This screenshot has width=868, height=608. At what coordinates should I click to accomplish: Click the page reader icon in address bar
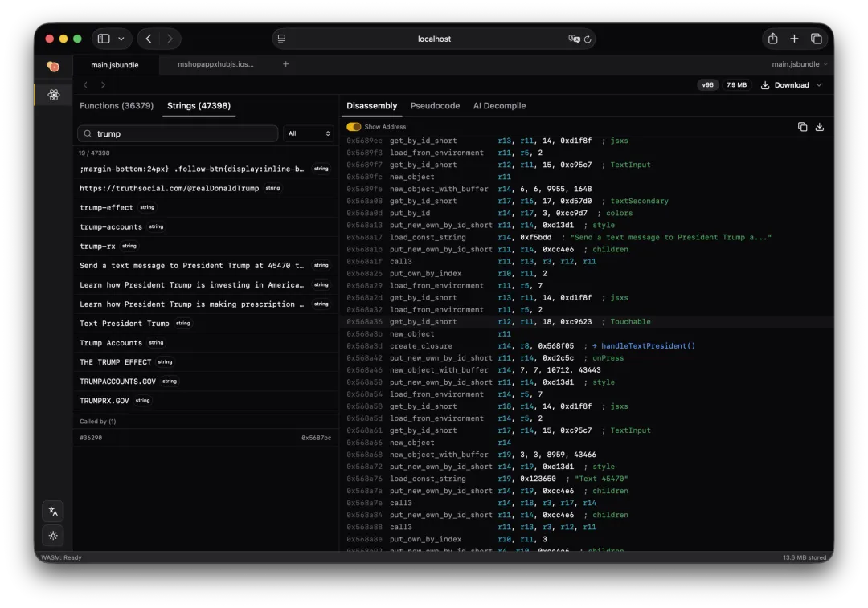click(x=282, y=39)
